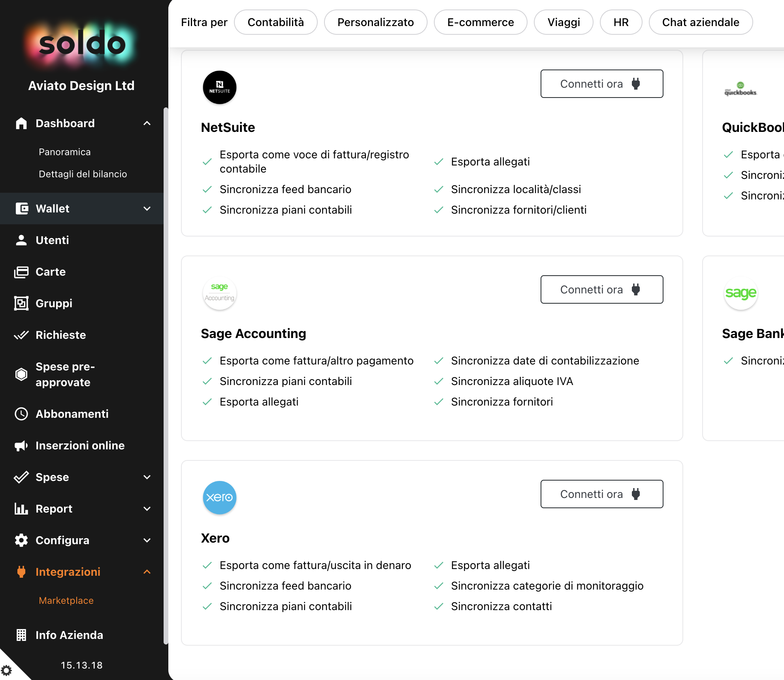Click the plug icon in NetSuite's Connetti button
Viewport: 784px width, 680px height.
tap(636, 84)
